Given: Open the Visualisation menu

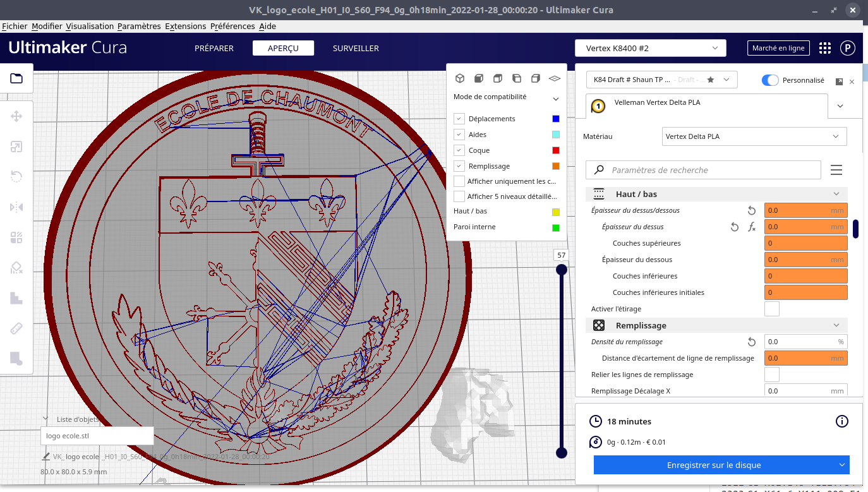Looking at the screenshot, I should tap(90, 26).
